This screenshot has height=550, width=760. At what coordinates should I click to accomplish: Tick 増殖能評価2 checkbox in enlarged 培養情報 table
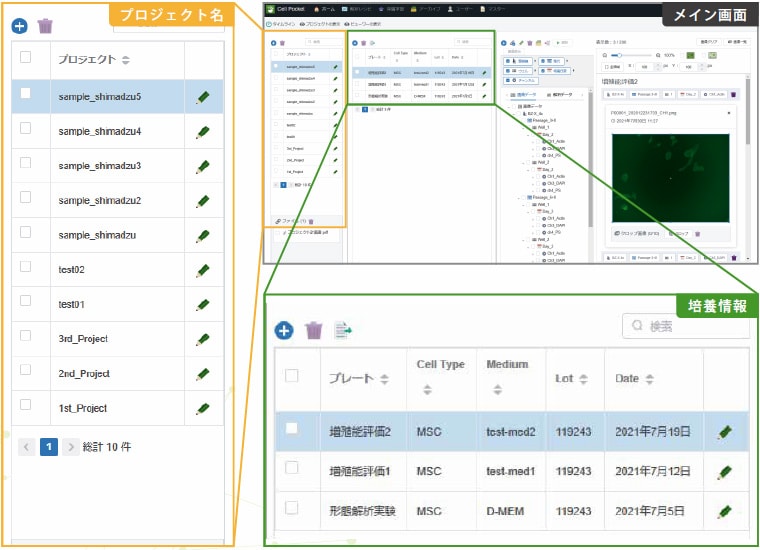coord(292,428)
